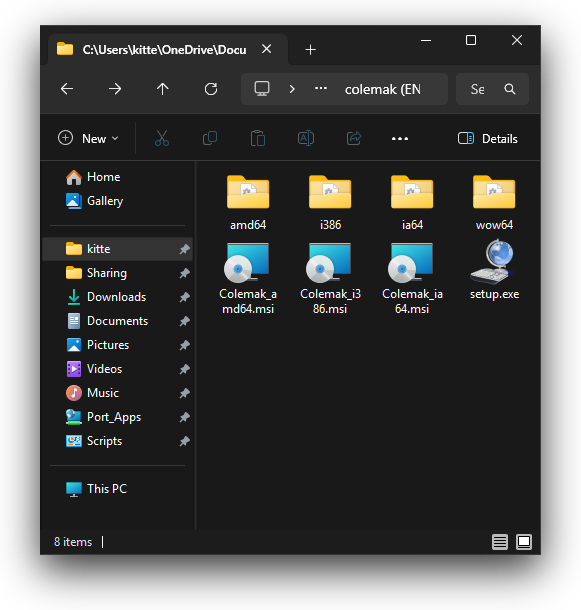Close the current folder tab

pyautogui.click(x=267, y=49)
